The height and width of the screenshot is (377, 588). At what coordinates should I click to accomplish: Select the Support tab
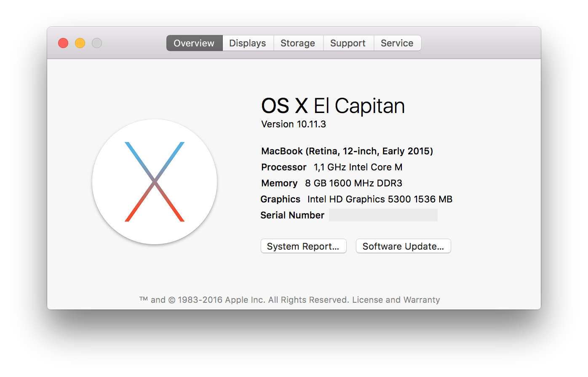pyautogui.click(x=348, y=43)
